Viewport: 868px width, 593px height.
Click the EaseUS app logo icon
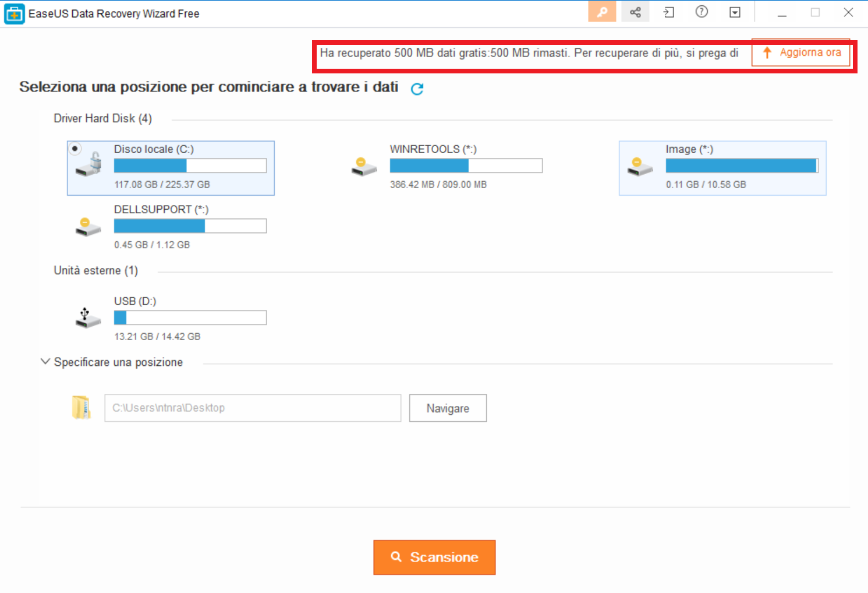coord(15,13)
